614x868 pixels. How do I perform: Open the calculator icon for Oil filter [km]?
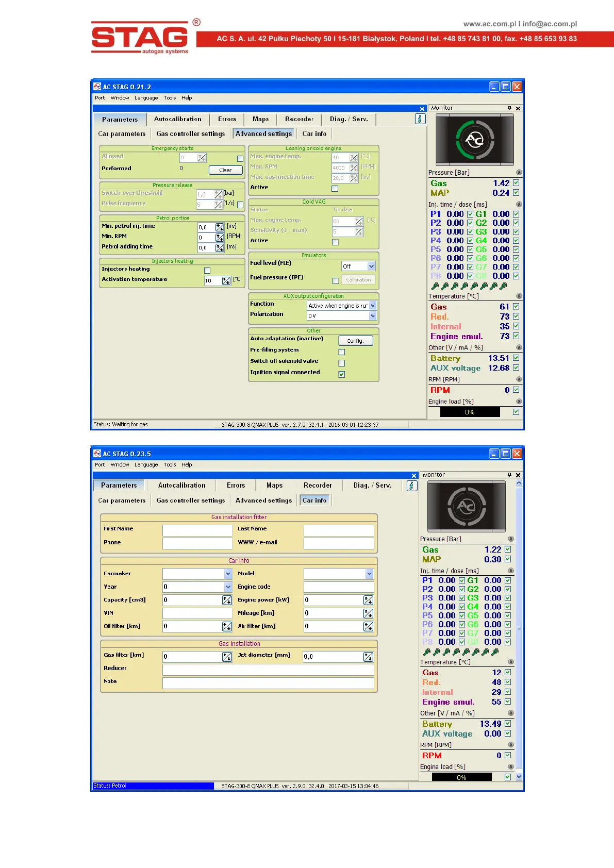[x=227, y=626]
